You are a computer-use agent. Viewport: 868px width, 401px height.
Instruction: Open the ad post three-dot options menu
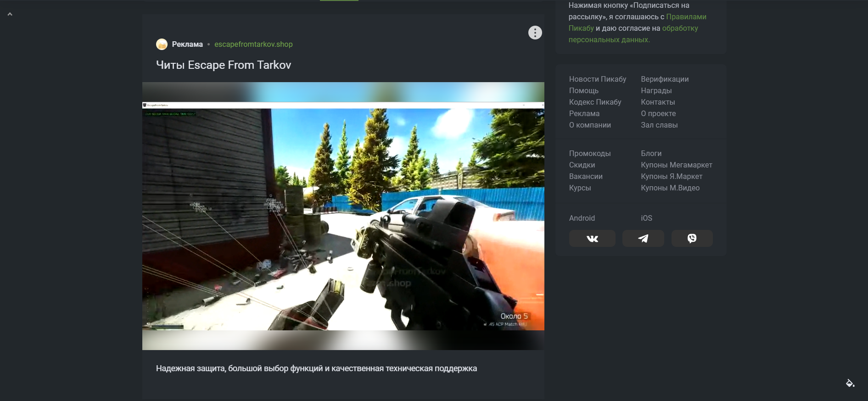click(x=535, y=33)
